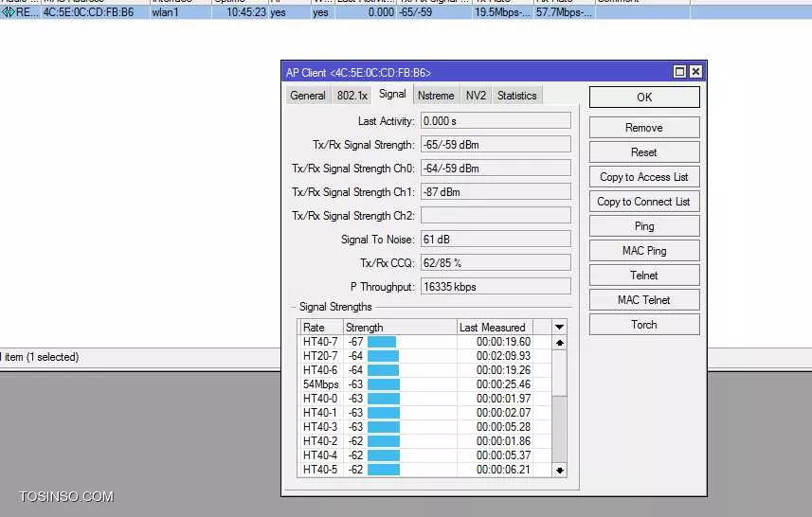812x517 pixels.
Task: Click the -65/-59 signal cell in table
Action: 415,12
